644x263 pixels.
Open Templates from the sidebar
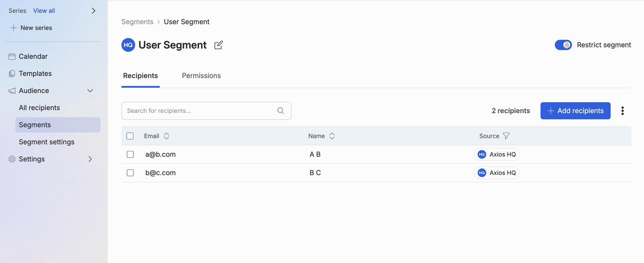(x=35, y=74)
